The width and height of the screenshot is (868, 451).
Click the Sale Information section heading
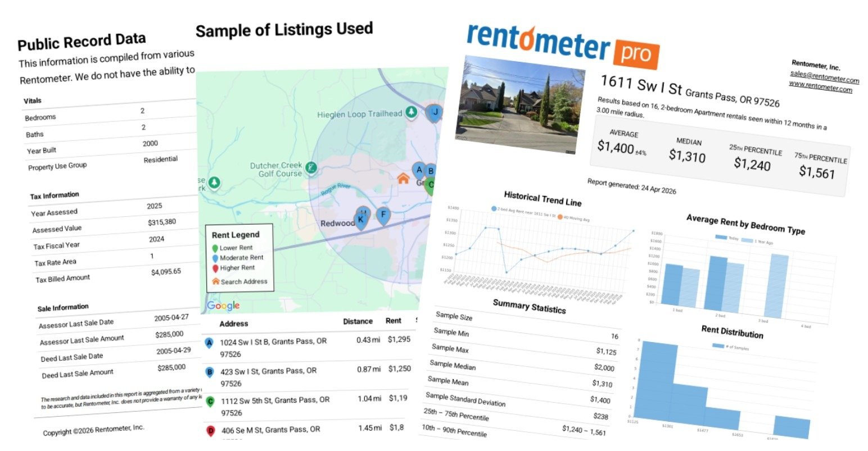(63, 308)
